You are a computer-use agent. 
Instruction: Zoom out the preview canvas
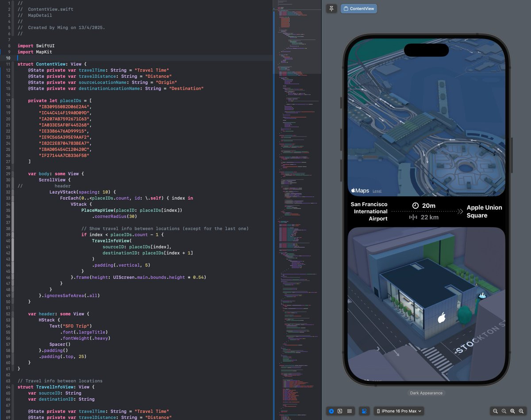coord(496,411)
